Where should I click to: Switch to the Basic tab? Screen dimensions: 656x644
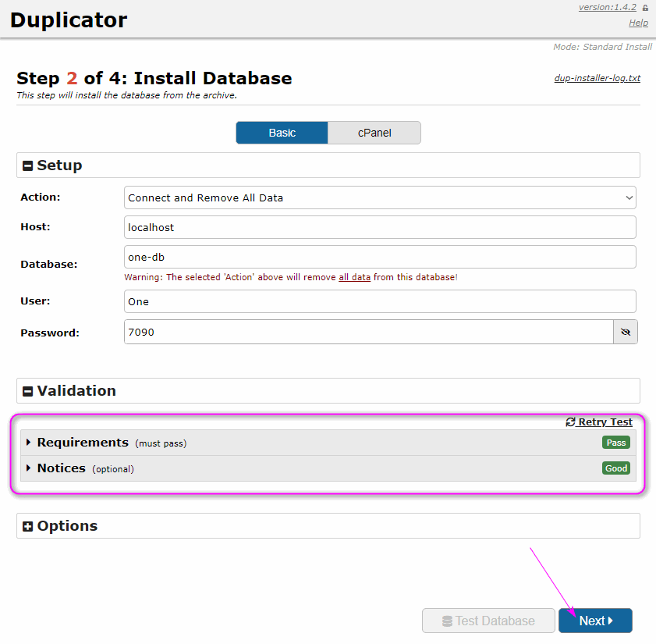pos(282,133)
